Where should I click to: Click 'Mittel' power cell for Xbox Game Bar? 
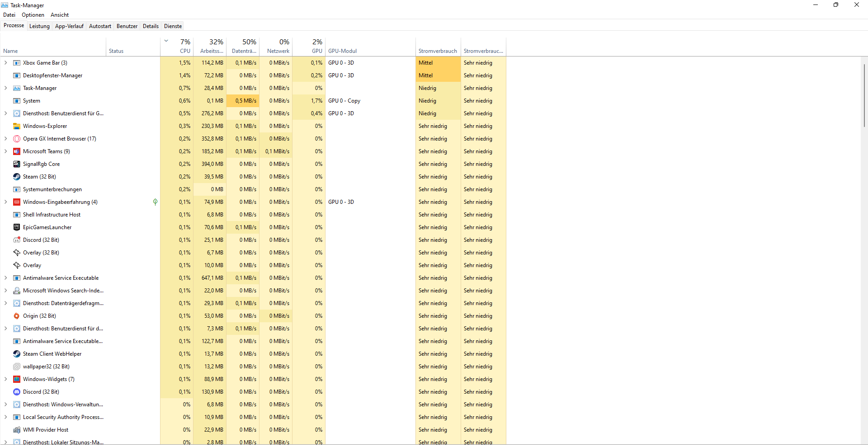point(438,63)
